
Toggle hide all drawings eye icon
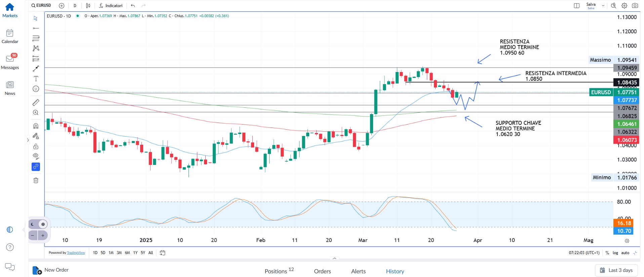[36, 156]
